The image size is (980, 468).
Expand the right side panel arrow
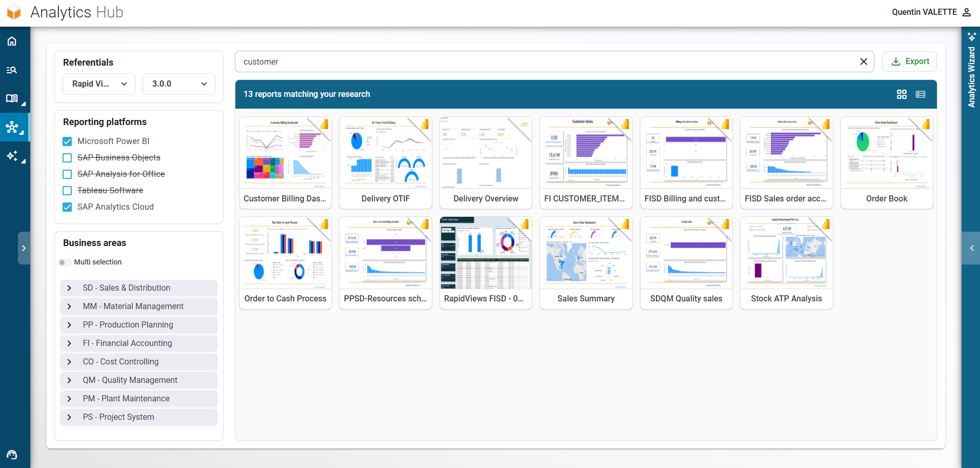[x=971, y=248]
